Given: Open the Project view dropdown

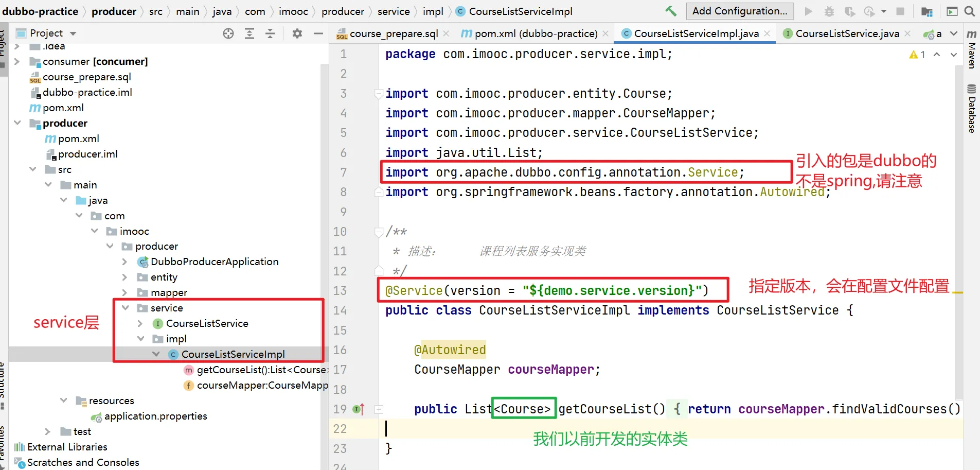Looking at the screenshot, I should pyautogui.click(x=73, y=33).
